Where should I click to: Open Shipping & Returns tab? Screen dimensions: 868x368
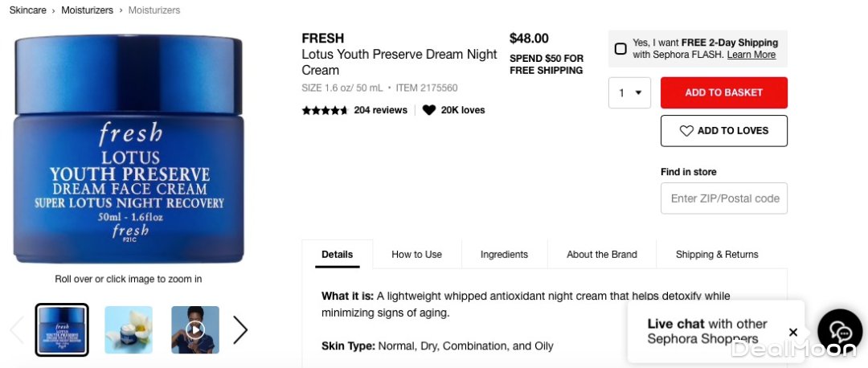(716, 254)
